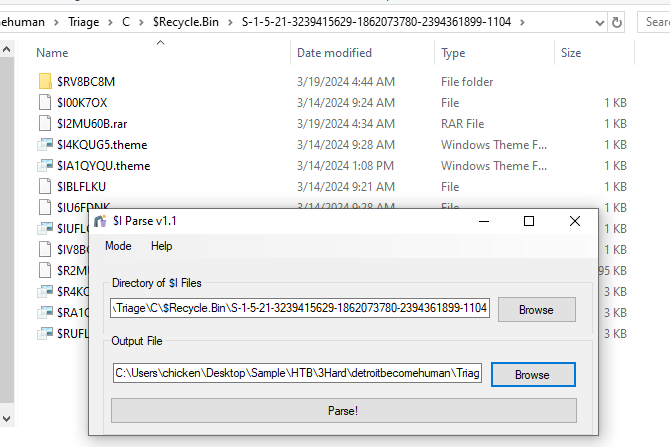Browse for the directory of $I files
This screenshot has height=447, width=670.
pyautogui.click(x=536, y=310)
